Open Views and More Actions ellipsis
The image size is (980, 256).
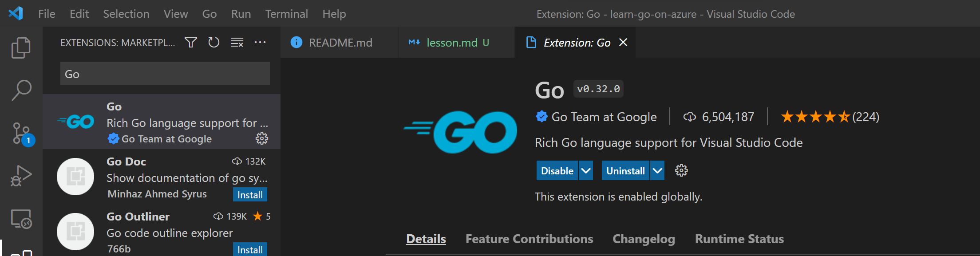pyautogui.click(x=260, y=42)
